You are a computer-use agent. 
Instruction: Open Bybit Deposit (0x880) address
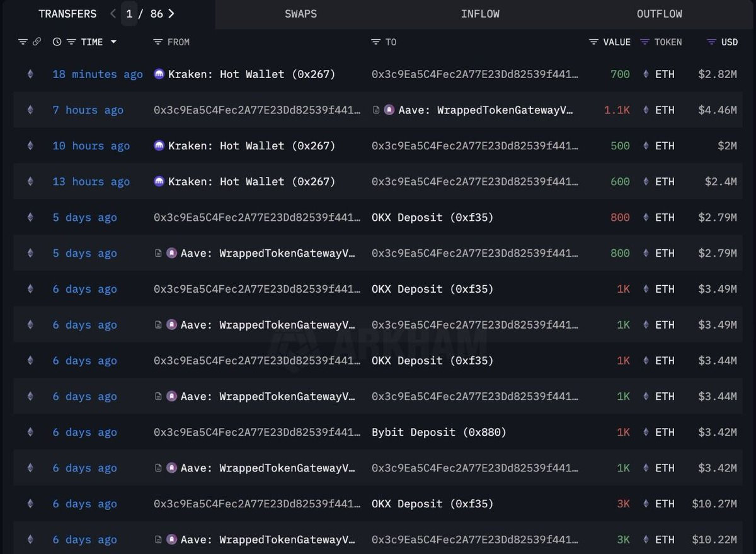(x=439, y=432)
